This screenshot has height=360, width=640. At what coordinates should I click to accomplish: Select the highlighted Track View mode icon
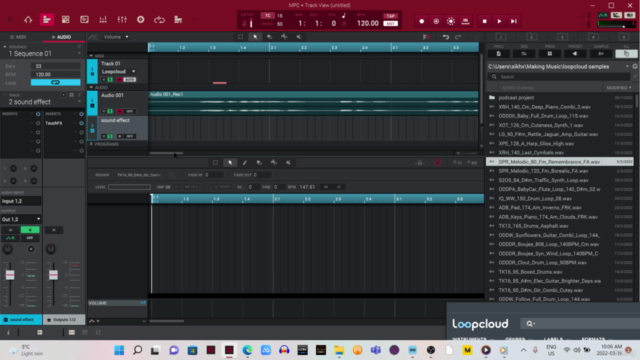tap(47, 20)
